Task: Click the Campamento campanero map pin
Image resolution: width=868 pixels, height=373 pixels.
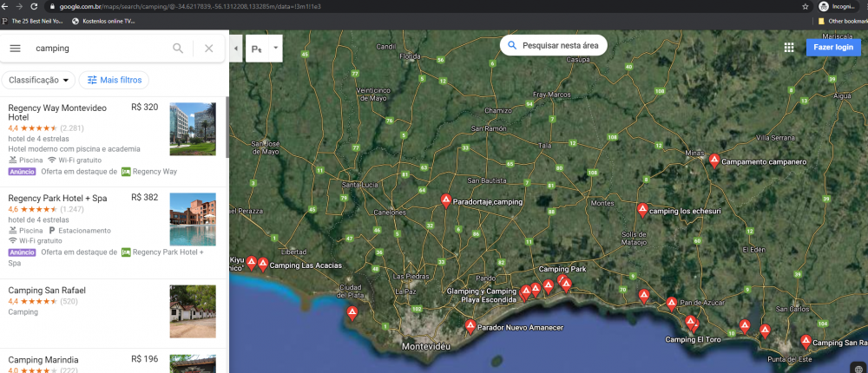Action: click(713, 160)
